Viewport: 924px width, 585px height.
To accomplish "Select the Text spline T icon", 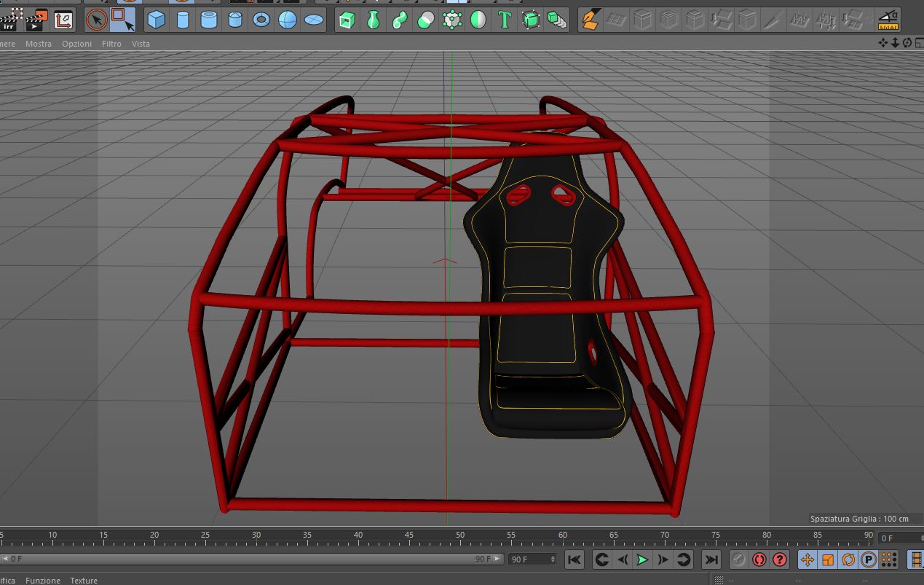I will click(x=504, y=20).
